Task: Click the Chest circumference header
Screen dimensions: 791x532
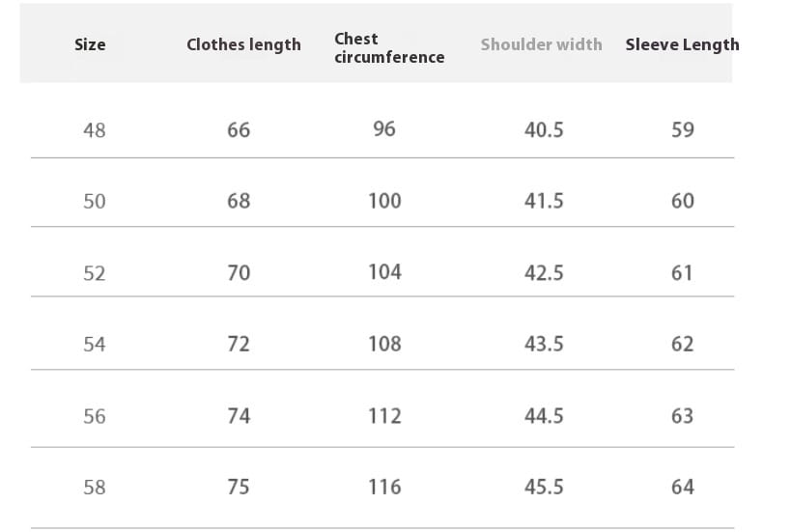Action: [389, 48]
